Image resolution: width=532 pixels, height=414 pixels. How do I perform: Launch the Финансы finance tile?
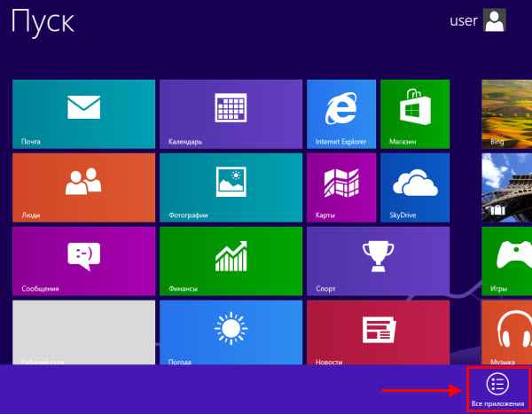coord(230,260)
